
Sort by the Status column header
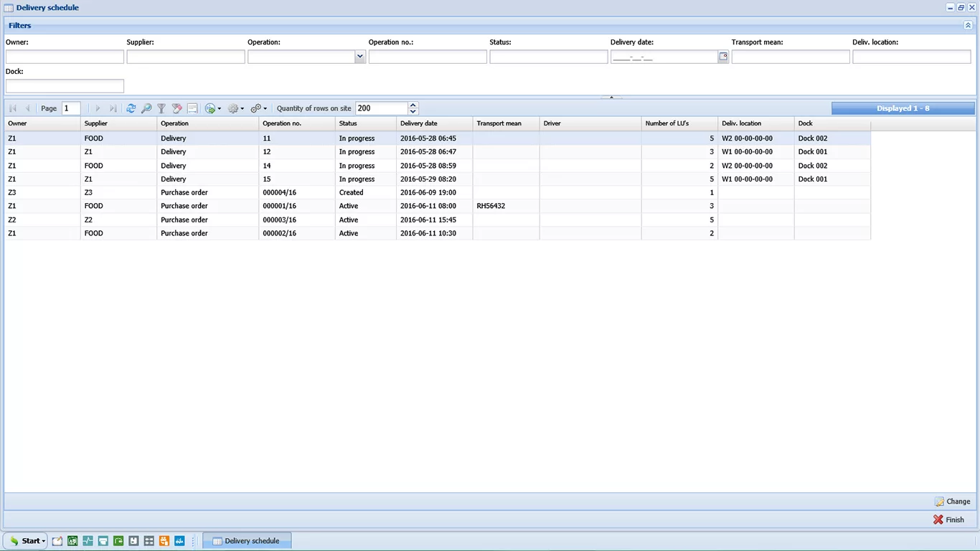pos(366,123)
